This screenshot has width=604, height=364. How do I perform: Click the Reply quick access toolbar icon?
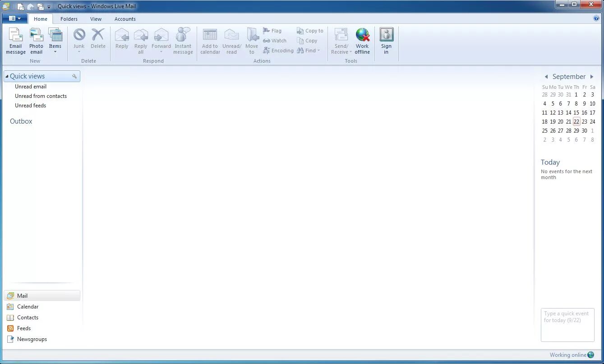[x=31, y=7]
